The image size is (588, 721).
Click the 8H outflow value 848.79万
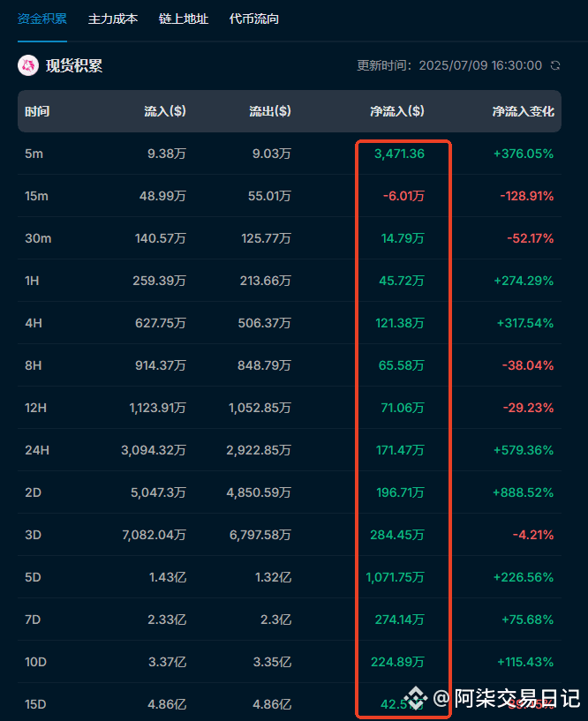pyautogui.click(x=264, y=365)
